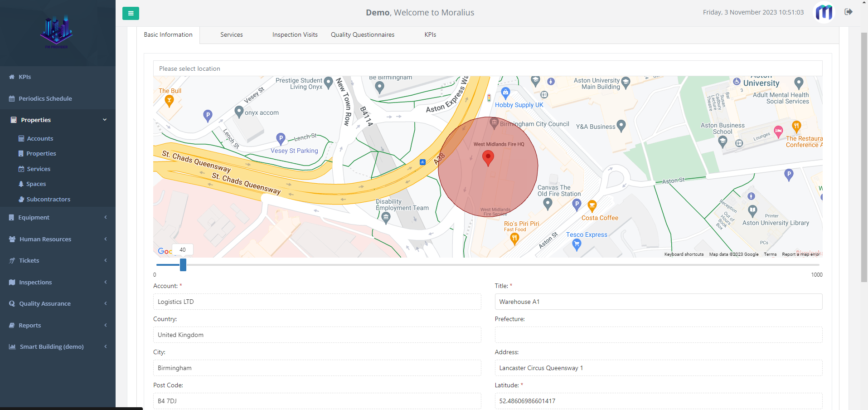This screenshot has height=410, width=868.
Task: Click the Please select location search field
Action: tap(488, 68)
